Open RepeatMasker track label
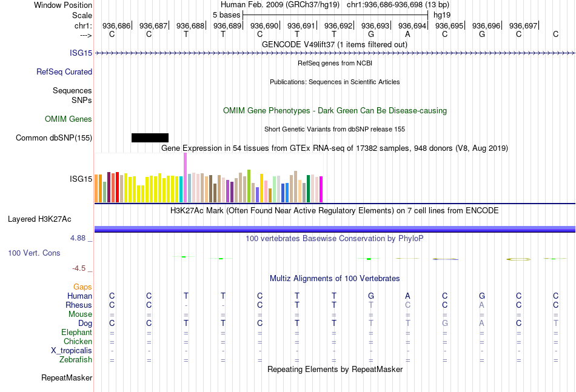The height and width of the screenshot is (392, 576). point(67,378)
